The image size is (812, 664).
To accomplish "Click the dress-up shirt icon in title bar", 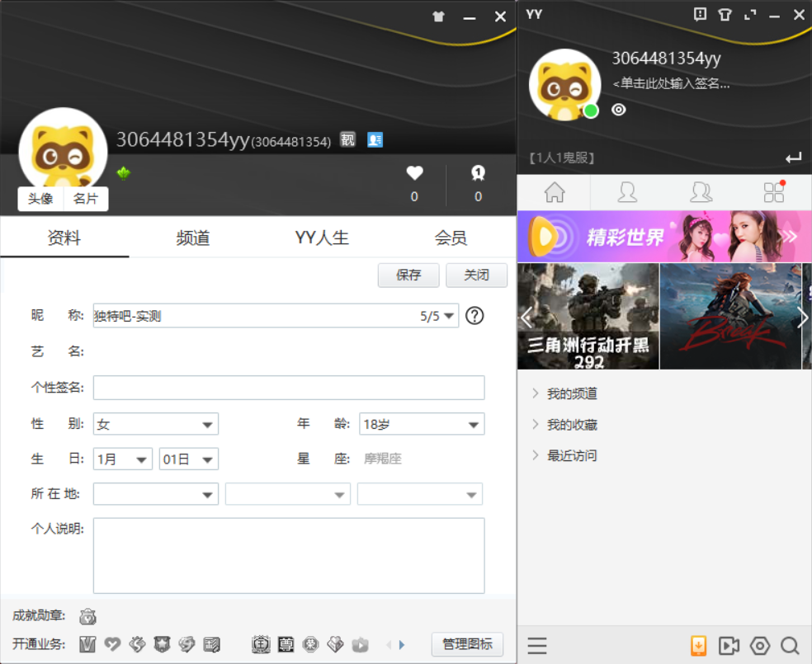I will tap(725, 14).
